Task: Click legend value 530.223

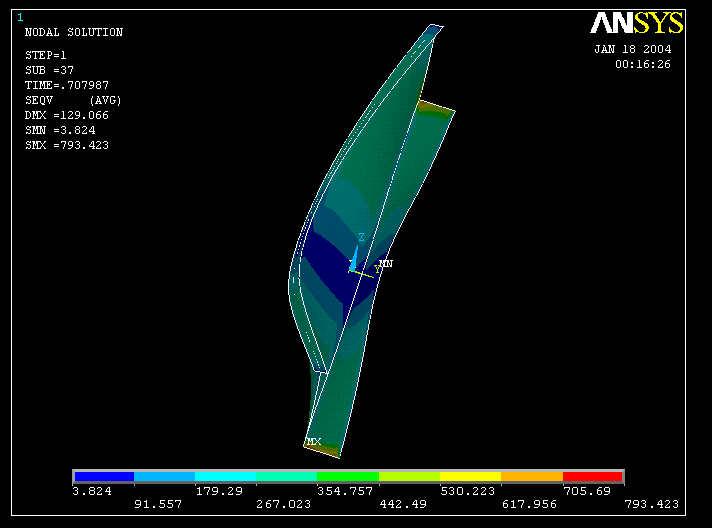Action: pyautogui.click(x=467, y=491)
